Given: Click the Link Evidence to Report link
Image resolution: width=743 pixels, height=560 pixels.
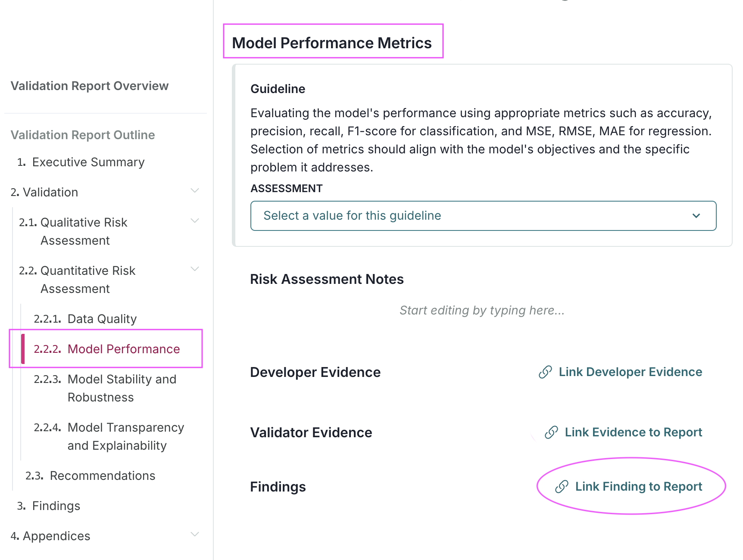Looking at the screenshot, I should tap(633, 432).
